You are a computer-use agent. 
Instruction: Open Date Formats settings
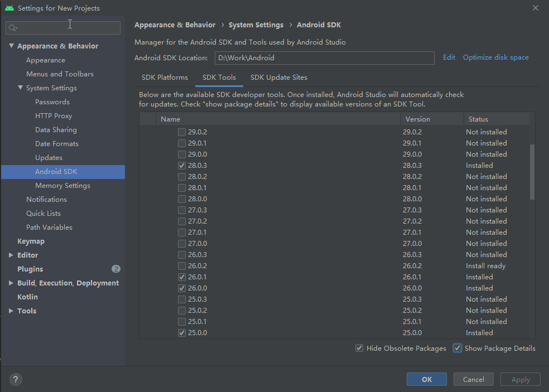57,144
